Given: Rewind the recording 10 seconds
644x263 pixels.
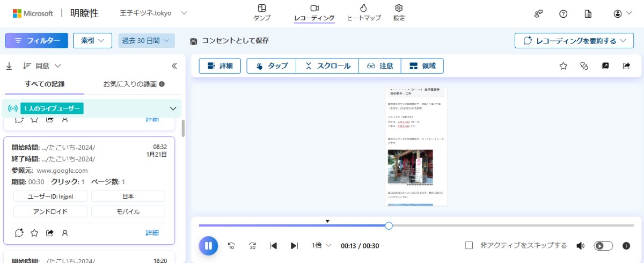Looking at the screenshot, I should (231, 246).
